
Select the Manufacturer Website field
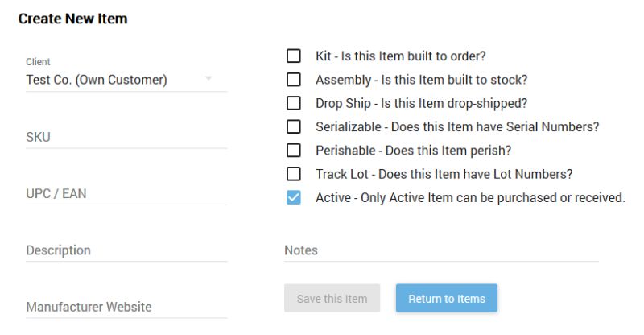(x=126, y=307)
